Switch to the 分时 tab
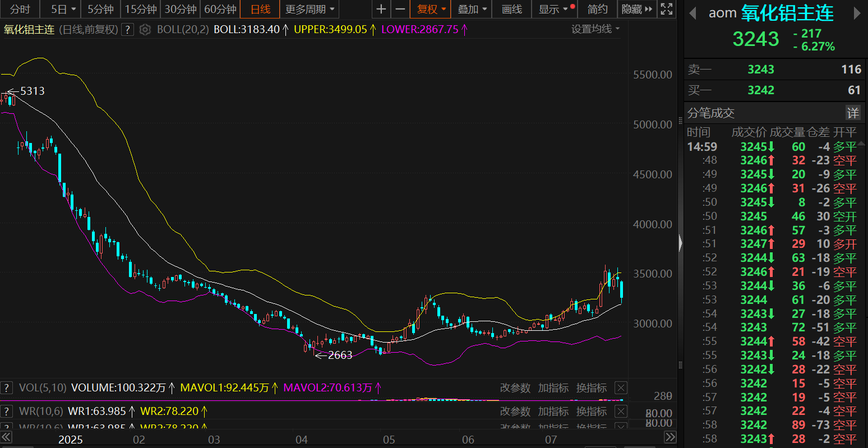868x448 pixels. tap(20, 9)
